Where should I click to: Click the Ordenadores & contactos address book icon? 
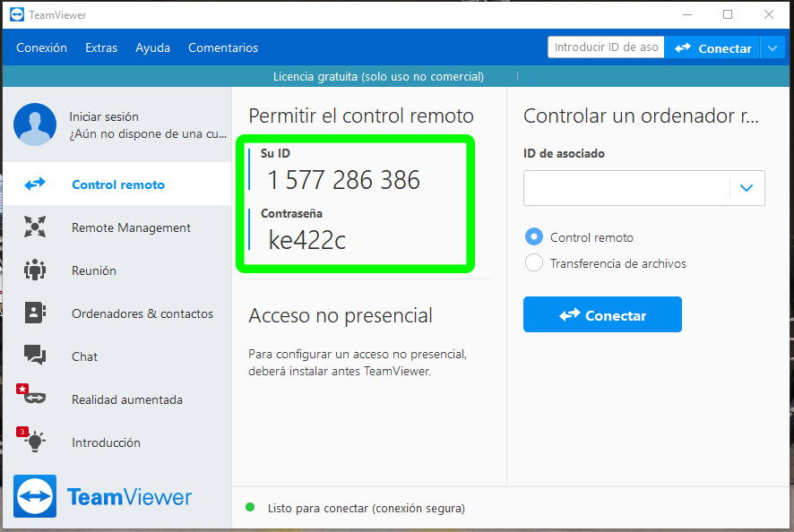(x=35, y=313)
